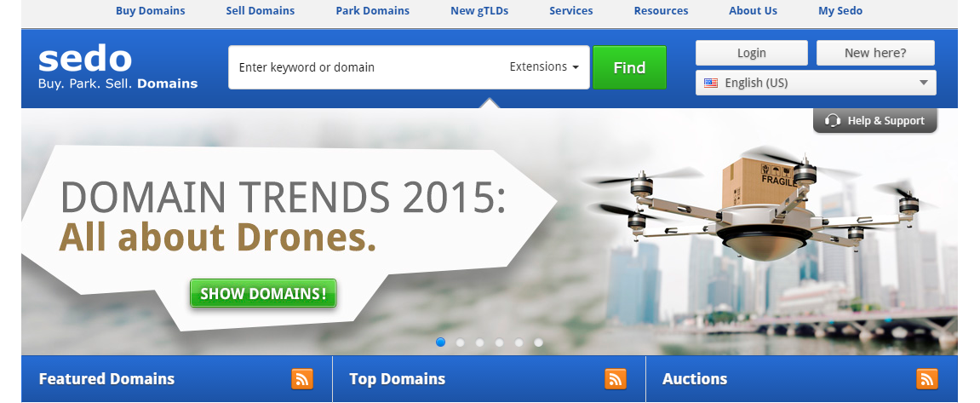This screenshot has height=403, width=980.
Task: Open the Top Domains RSS feed icon
Action: (615, 378)
